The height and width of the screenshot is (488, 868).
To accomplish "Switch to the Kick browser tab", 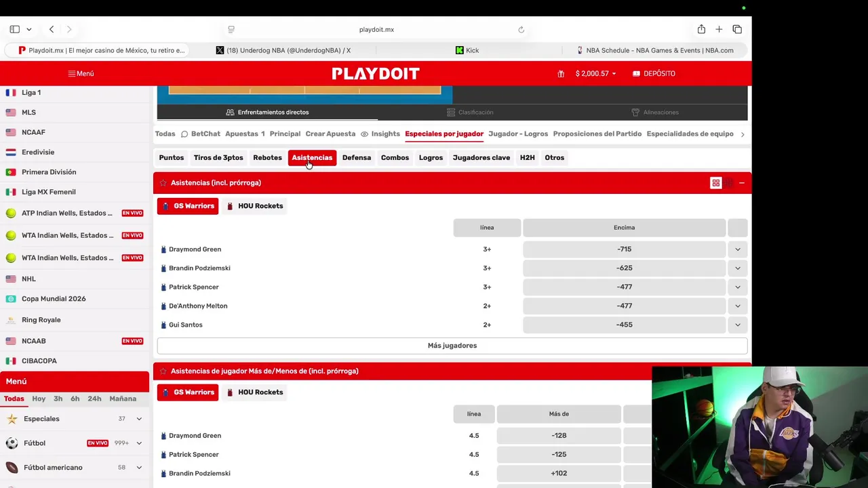I will [x=467, y=50].
